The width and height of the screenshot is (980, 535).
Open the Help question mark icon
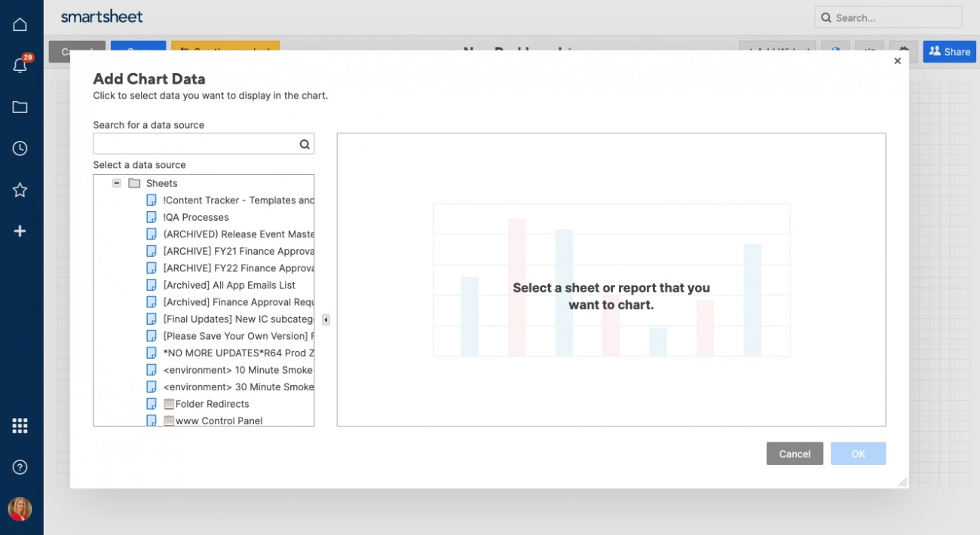pyautogui.click(x=20, y=467)
